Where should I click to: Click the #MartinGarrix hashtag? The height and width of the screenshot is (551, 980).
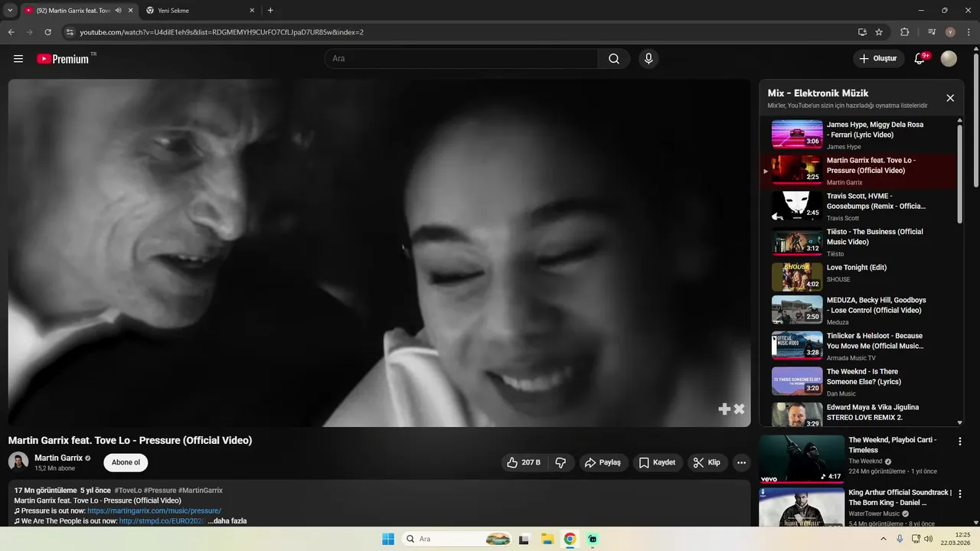point(201,491)
